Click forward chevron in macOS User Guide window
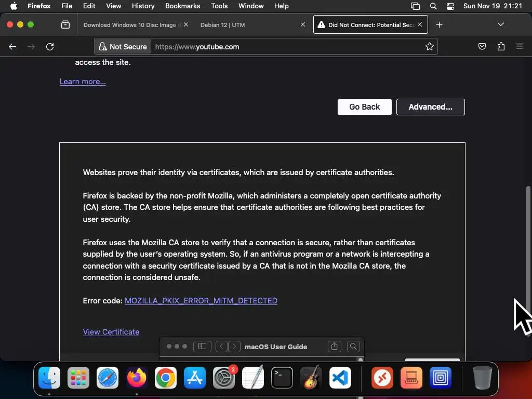The image size is (532, 399). tap(234, 346)
